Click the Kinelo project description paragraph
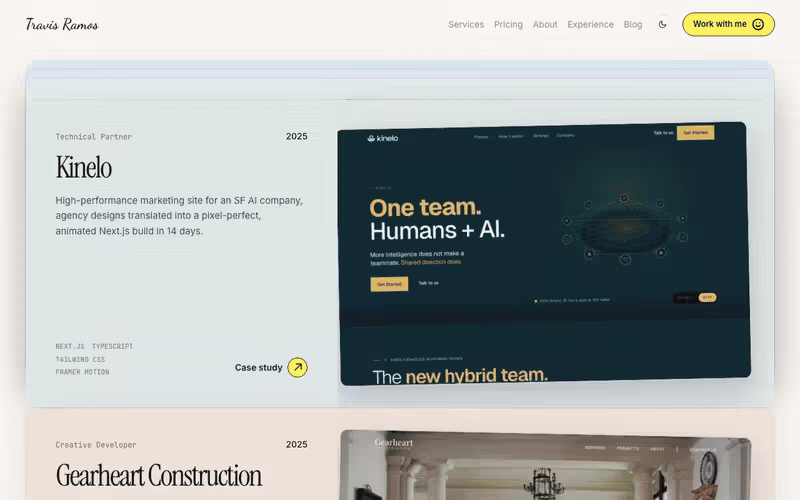Screen dimensions: 800x500 point(179,215)
